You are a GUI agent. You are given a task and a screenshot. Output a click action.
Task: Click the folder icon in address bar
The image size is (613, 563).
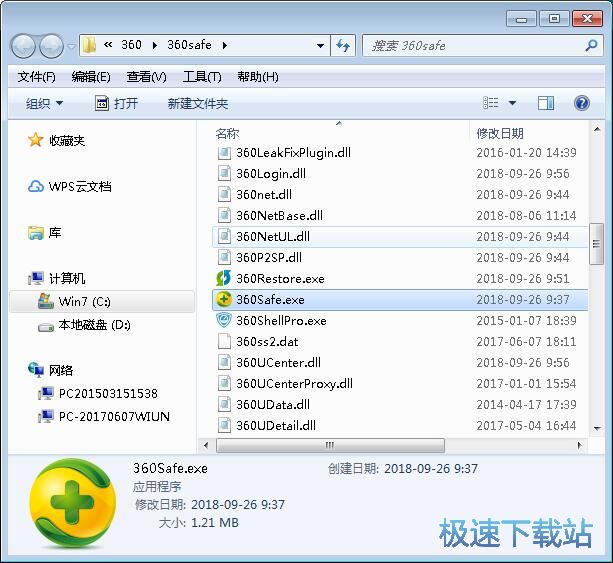coord(89,45)
